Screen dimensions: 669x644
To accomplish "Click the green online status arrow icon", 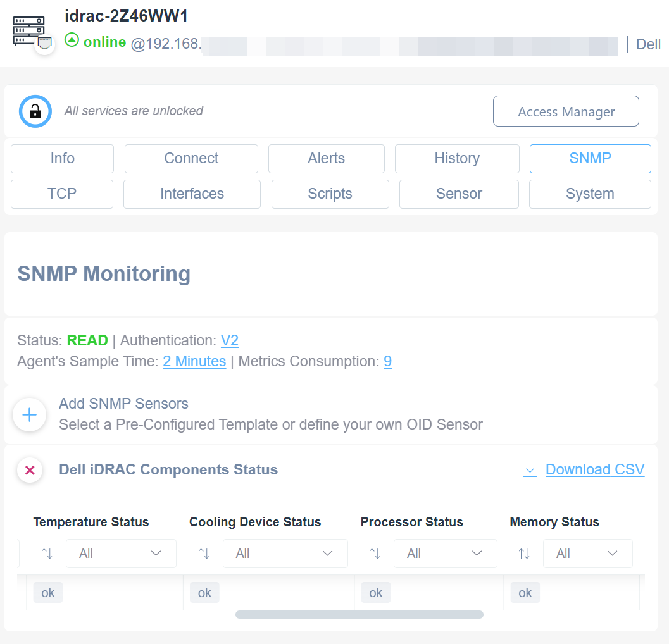I will (x=72, y=40).
